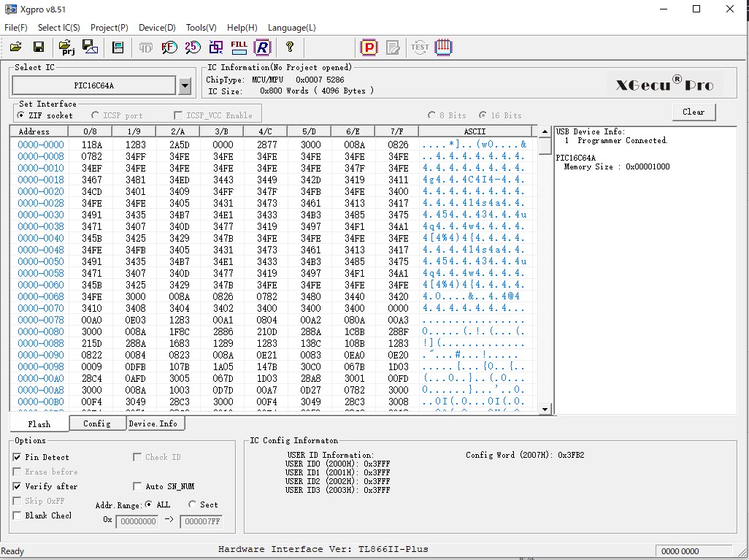
Task: Open Language(L) menu
Action: 292,28
